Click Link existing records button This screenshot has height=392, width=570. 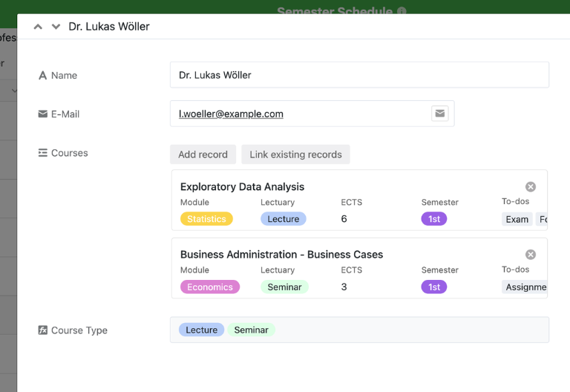(295, 154)
